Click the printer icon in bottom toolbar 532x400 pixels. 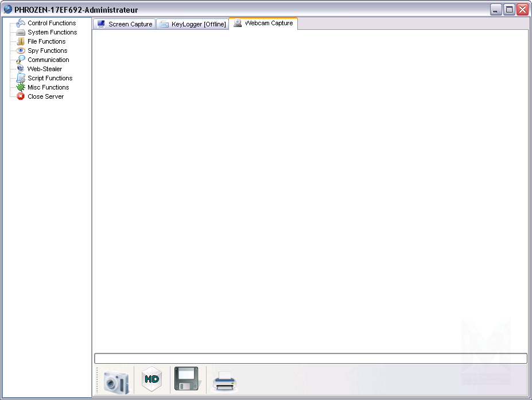224,381
